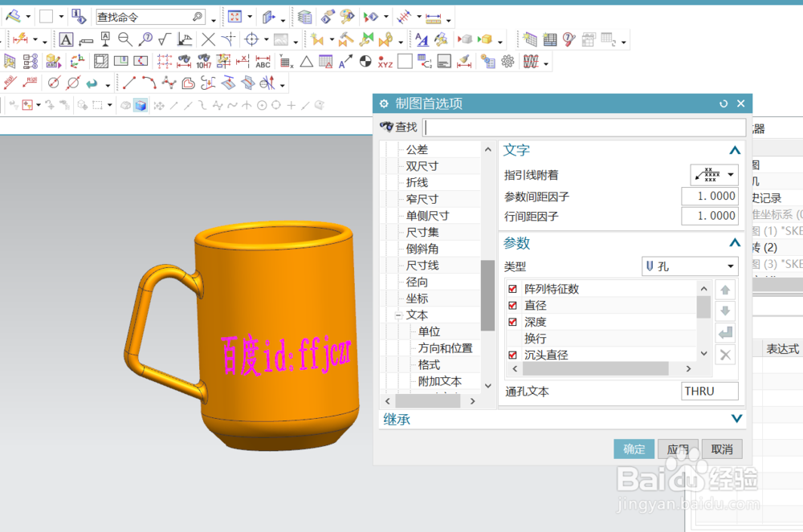
Task: Collapse the 文字 section
Action: pyautogui.click(x=735, y=150)
